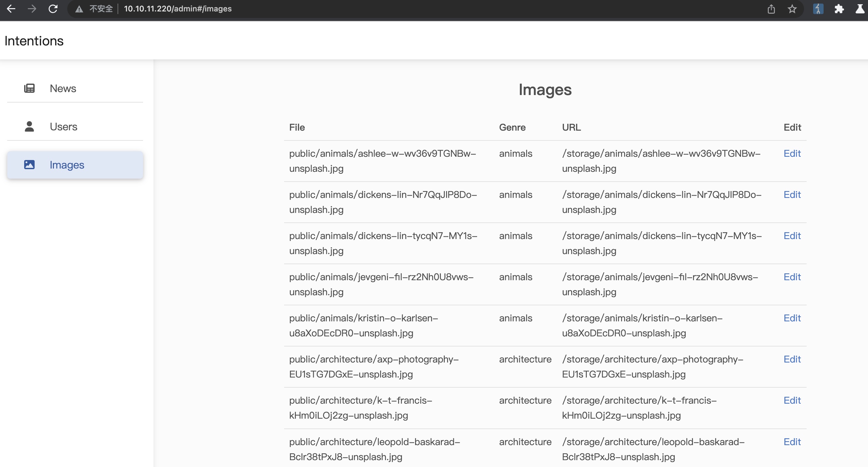Image resolution: width=868 pixels, height=467 pixels.
Task: Click the address bar URL field
Action: pos(178,9)
